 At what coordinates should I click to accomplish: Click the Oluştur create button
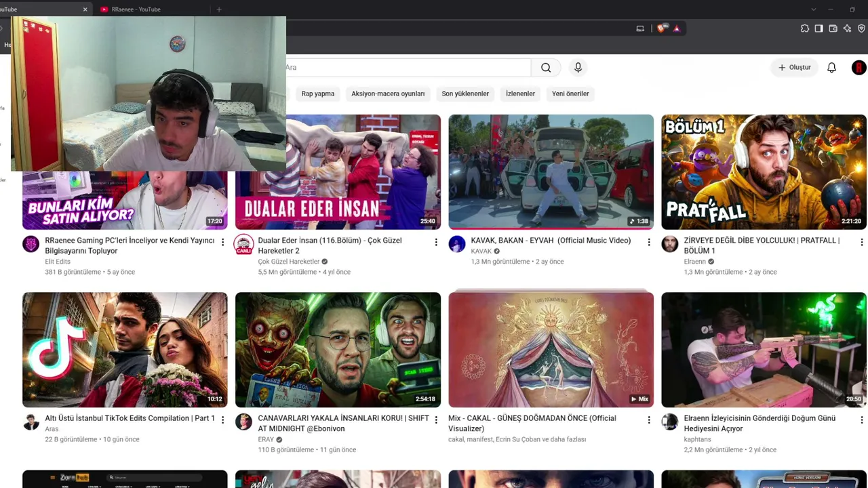click(x=794, y=68)
